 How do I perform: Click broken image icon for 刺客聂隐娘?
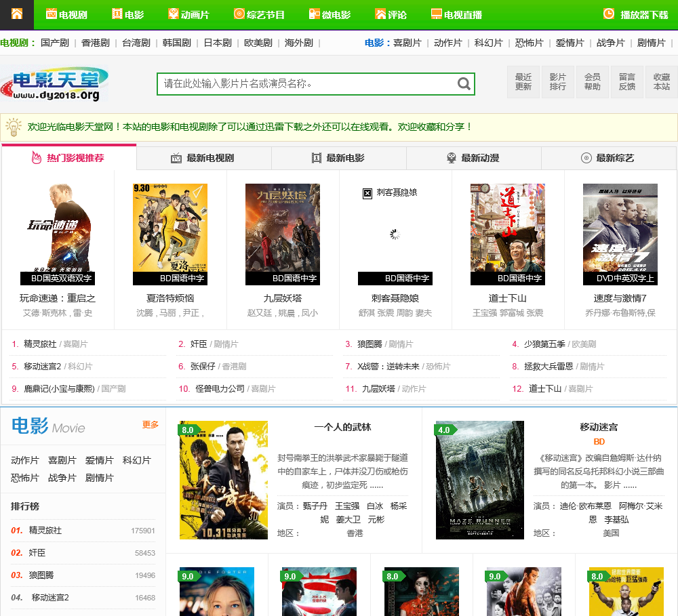point(367,193)
